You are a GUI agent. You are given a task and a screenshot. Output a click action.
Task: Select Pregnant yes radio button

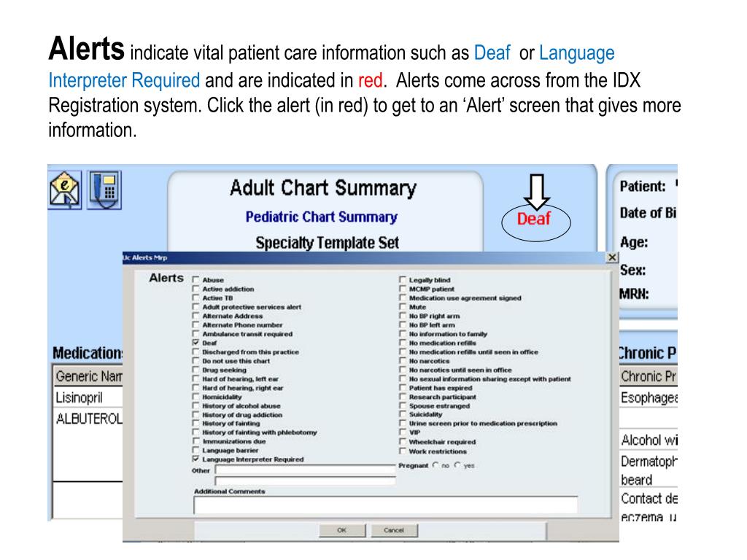pos(457,464)
